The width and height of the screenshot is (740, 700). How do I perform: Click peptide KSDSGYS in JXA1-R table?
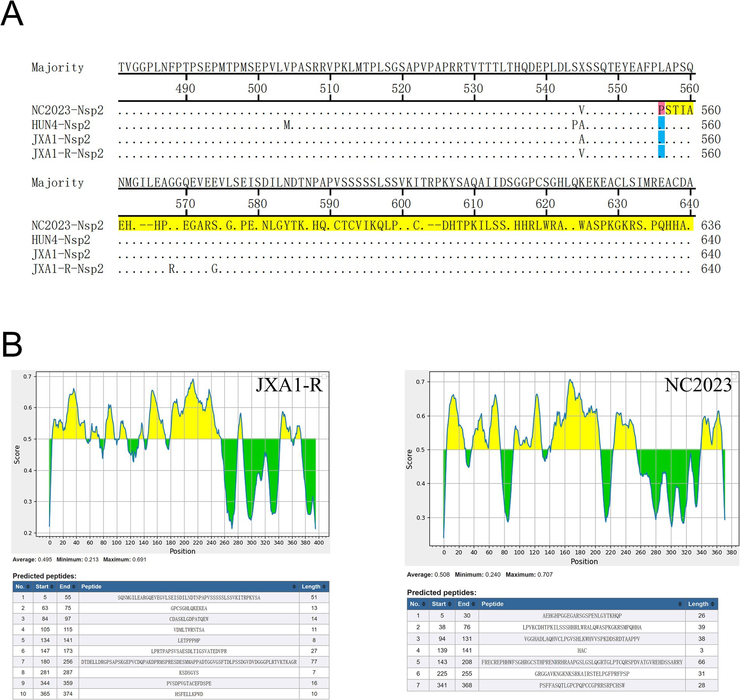click(189, 672)
